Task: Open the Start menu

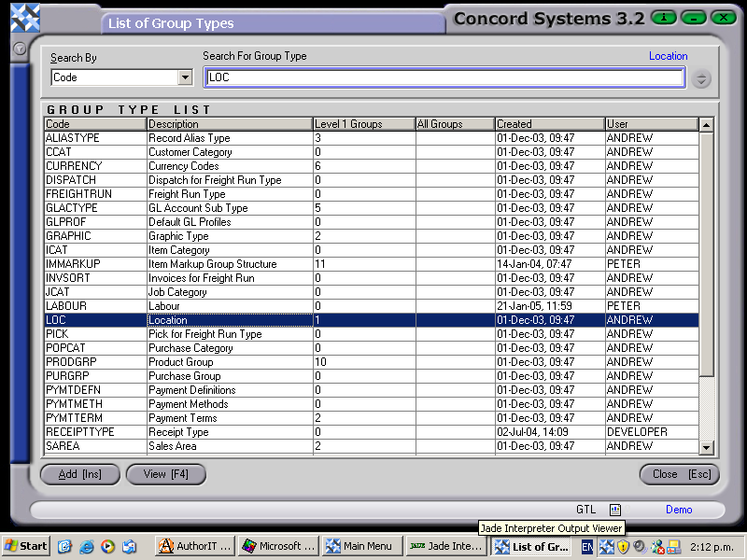Action: click(x=23, y=546)
